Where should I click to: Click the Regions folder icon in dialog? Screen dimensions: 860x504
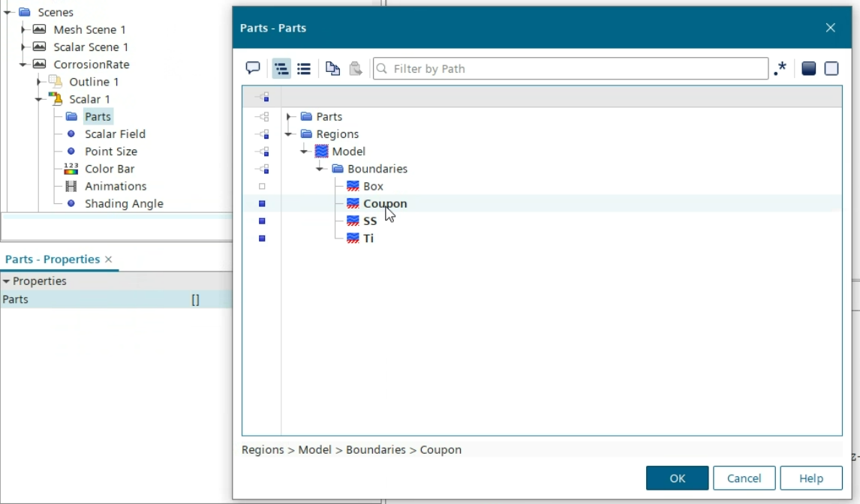[x=306, y=133]
